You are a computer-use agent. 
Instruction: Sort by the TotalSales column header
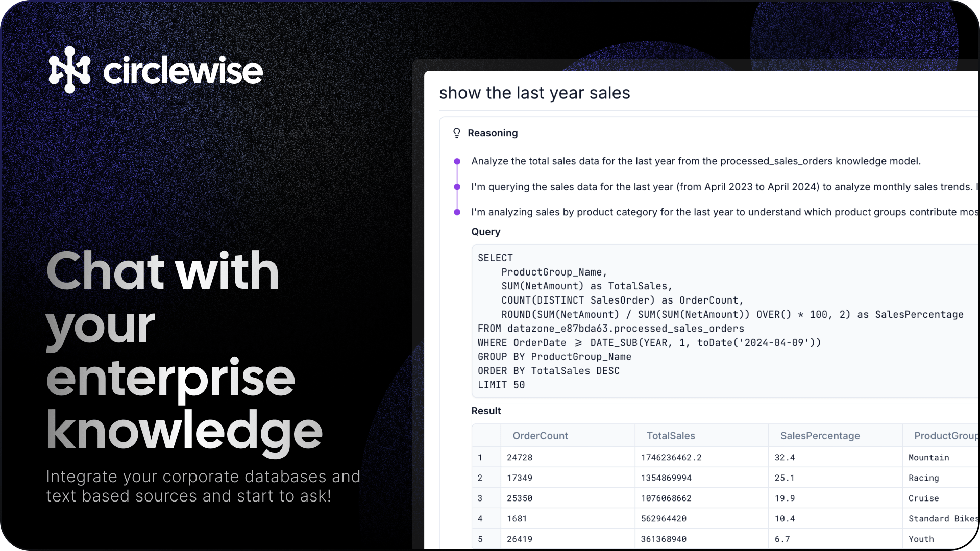point(670,435)
